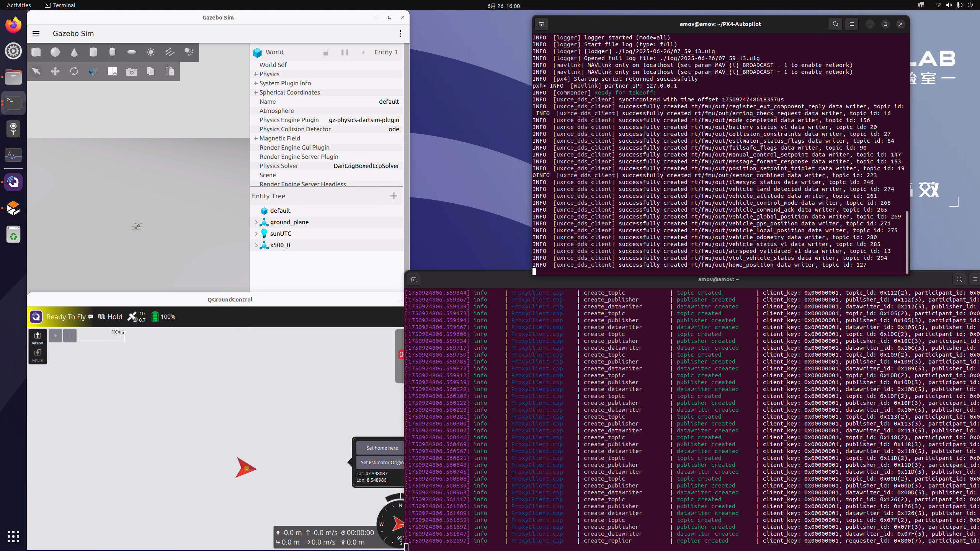Screen dimensions: 980x551
Task: Click the copy icon in Gazebo toolbar
Action: point(150,71)
